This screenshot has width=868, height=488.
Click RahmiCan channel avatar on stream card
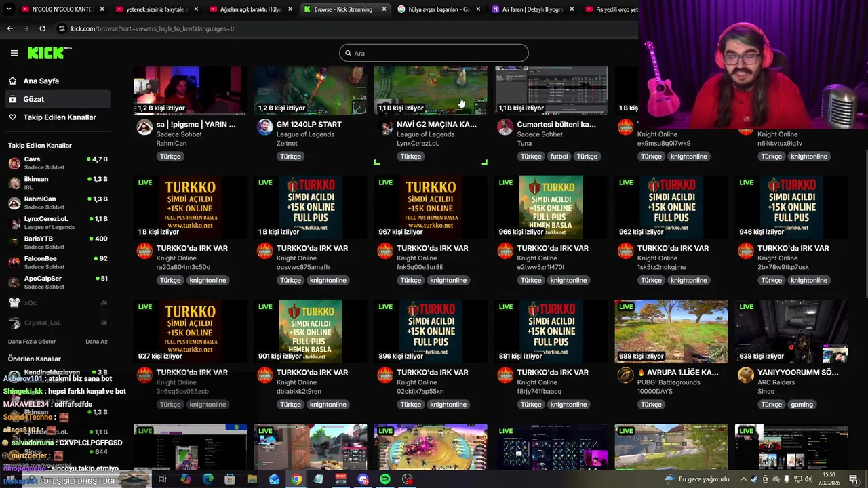tap(144, 127)
